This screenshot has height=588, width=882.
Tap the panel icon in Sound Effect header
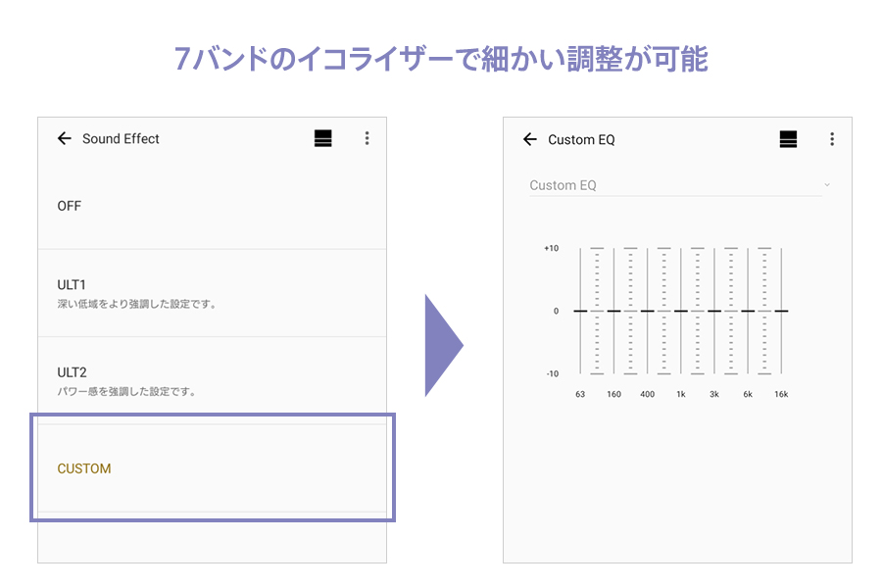323,139
